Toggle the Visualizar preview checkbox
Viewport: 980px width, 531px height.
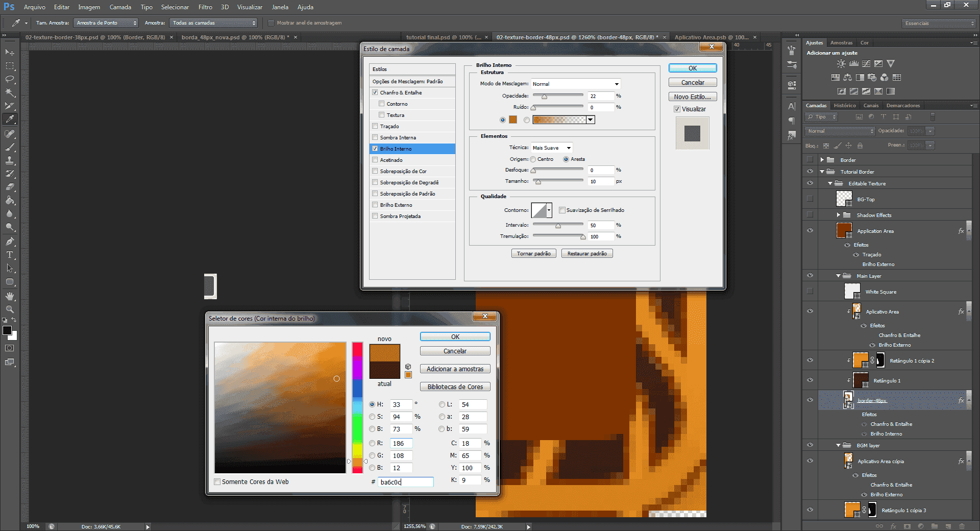[x=677, y=109]
